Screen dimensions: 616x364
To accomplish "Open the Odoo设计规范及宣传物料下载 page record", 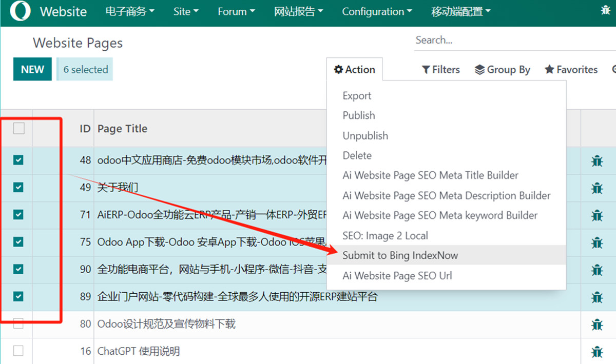I will click(x=166, y=324).
